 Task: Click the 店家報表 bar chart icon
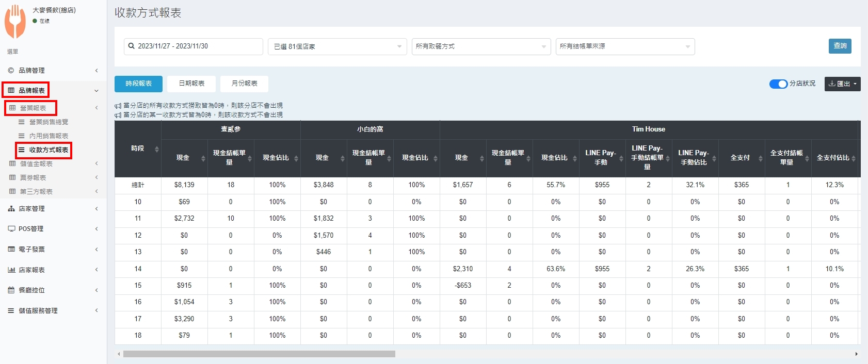tap(11, 270)
